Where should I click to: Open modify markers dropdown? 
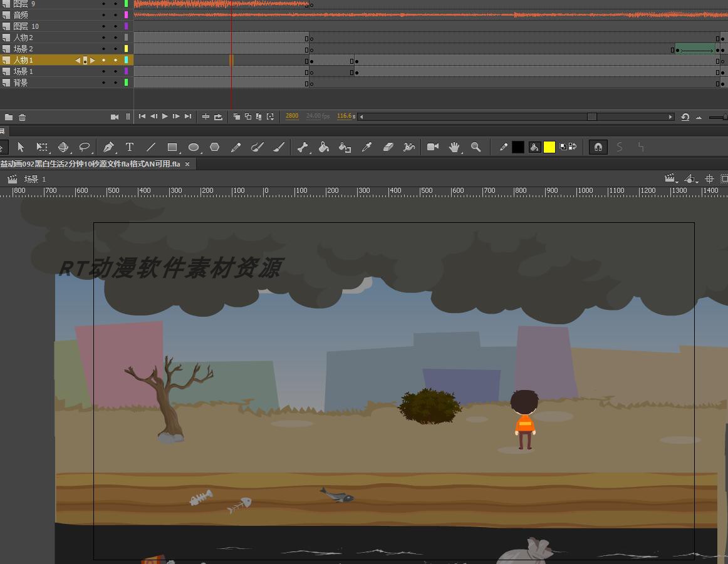click(270, 117)
